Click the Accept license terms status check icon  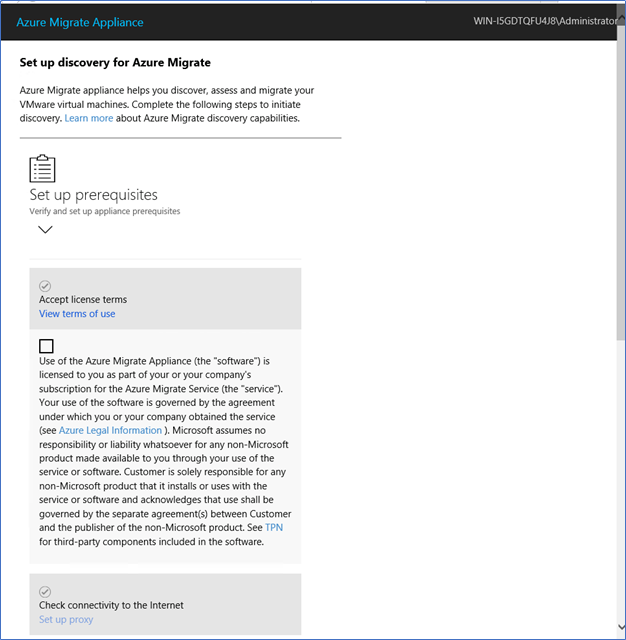coord(45,286)
